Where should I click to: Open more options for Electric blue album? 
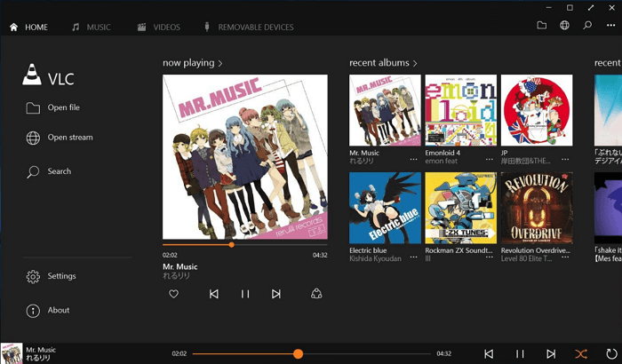click(413, 258)
